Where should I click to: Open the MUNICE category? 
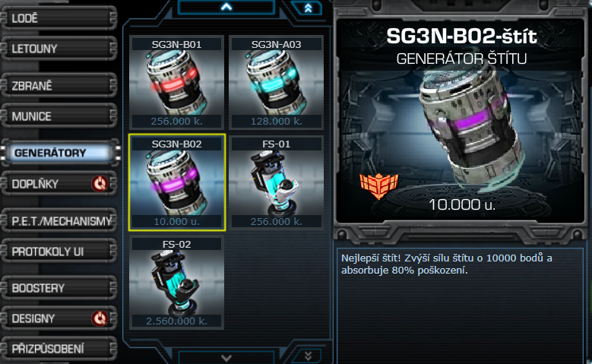click(59, 116)
